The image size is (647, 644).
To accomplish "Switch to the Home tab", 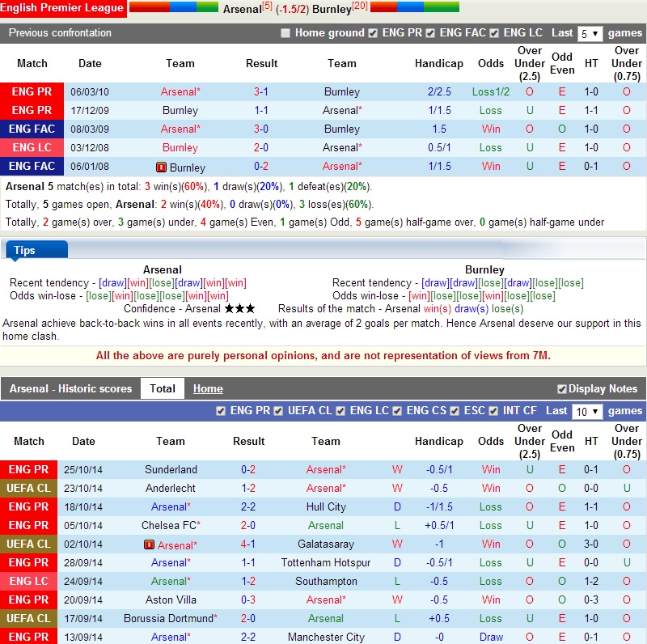I will (x=208, y=389).
